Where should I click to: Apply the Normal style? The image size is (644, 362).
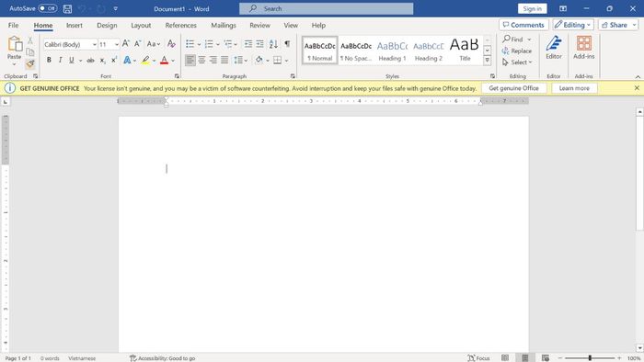(x=320, y=51)
